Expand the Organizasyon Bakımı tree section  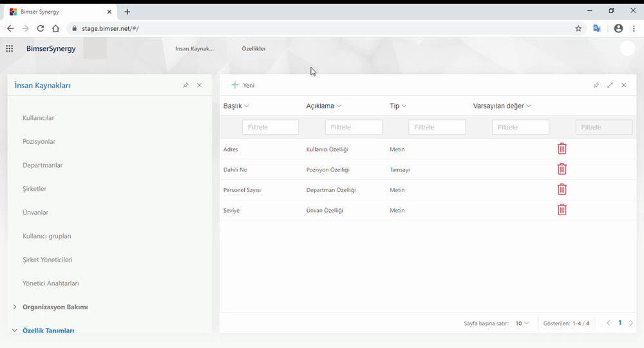(x=15, y=307)
